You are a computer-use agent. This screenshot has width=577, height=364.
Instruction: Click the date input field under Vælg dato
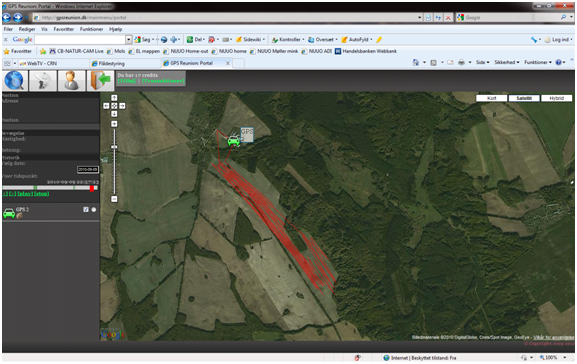click(x=88, y=169)
